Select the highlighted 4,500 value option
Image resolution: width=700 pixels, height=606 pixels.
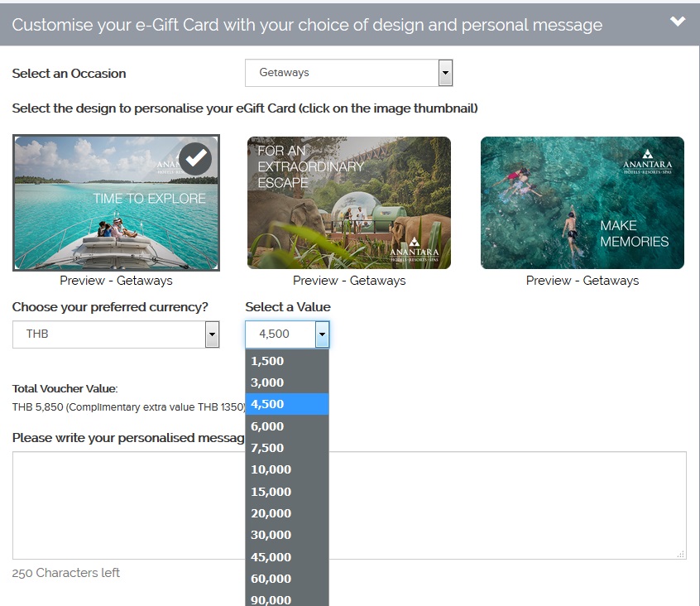286,404
